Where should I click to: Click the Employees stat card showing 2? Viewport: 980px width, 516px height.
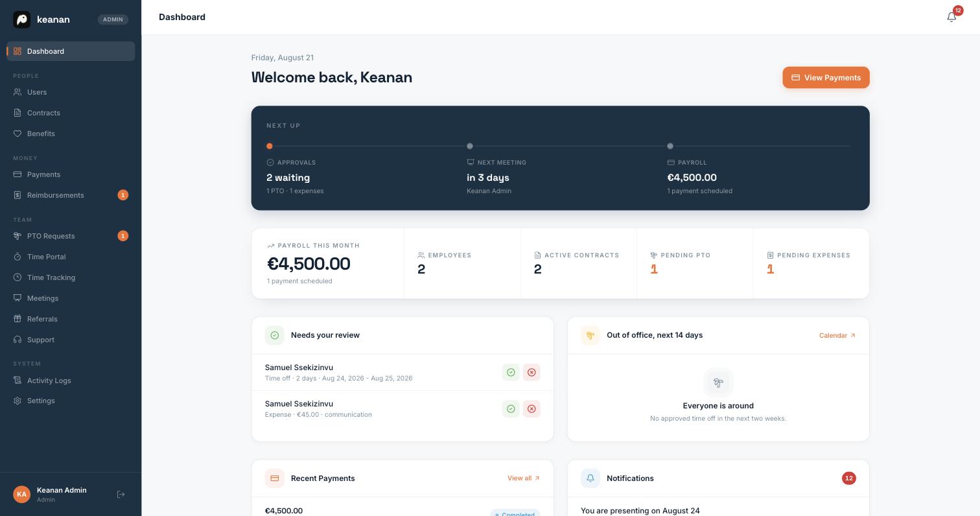[462, 263]
